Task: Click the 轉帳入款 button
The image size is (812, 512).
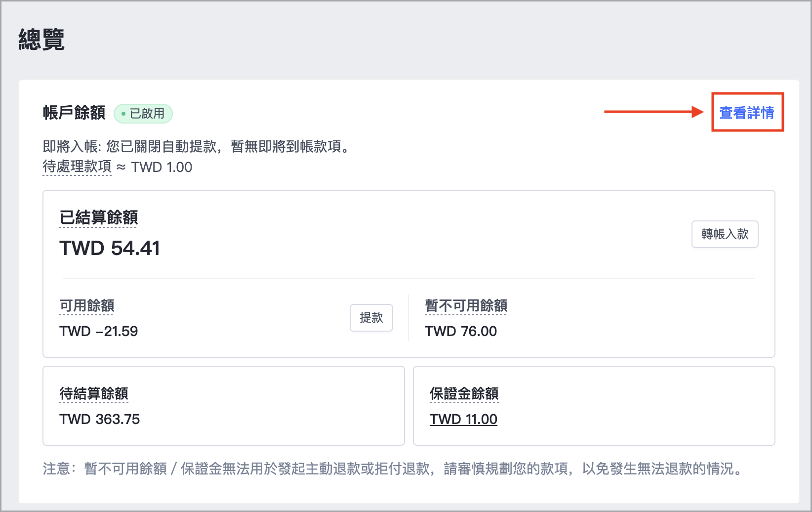Action: pos(725,234)
